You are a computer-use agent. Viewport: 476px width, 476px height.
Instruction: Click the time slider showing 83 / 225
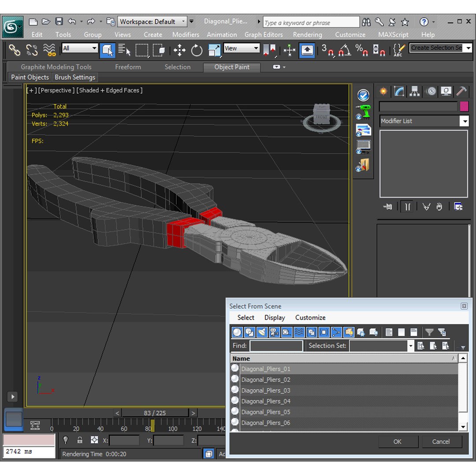click(x=155, y=413)
